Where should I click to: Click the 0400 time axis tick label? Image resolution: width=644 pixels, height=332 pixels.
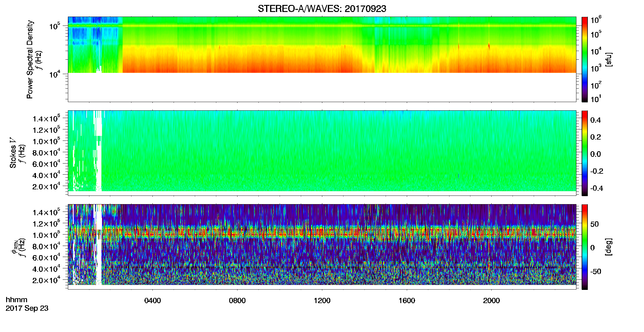tap(152, 301)
